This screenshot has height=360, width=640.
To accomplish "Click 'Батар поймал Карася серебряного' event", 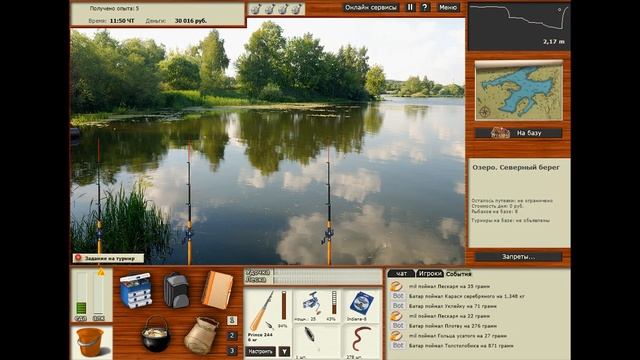I will pos(467,296).
